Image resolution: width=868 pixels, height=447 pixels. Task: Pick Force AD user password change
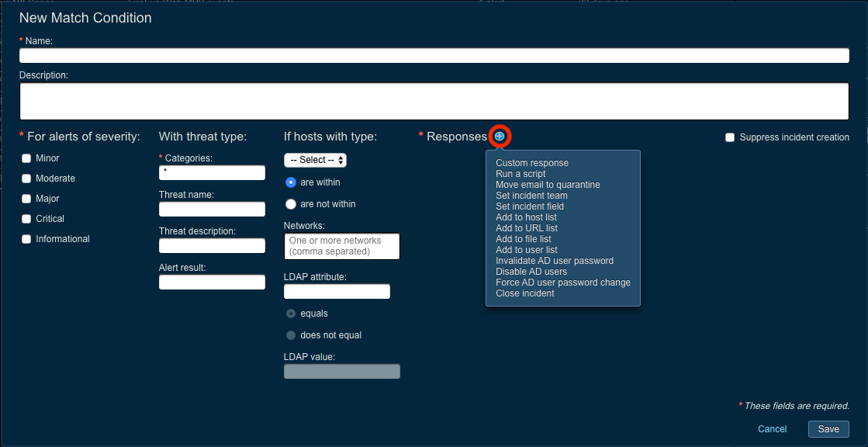coord(563,282)
